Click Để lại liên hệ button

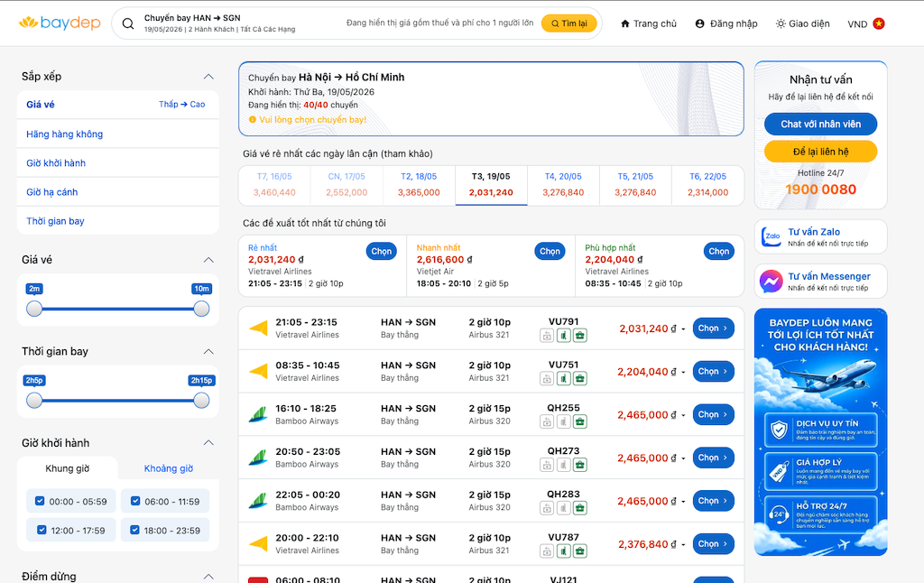click(x=820, y=152)
